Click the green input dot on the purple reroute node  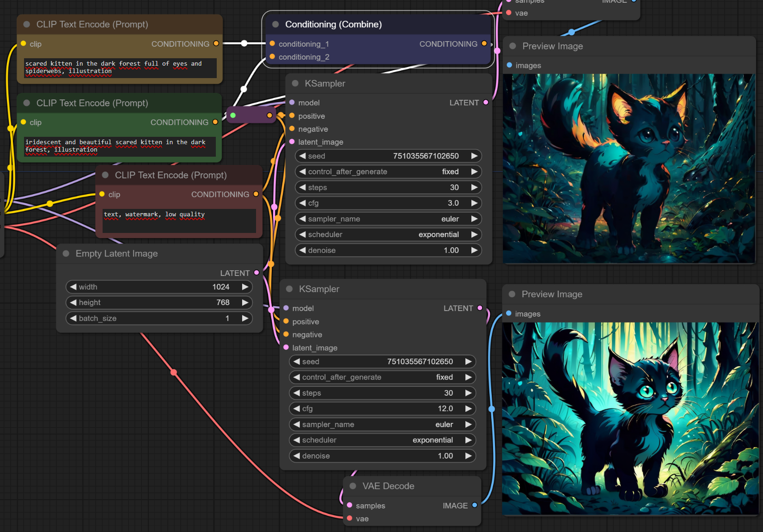point(233,115)
